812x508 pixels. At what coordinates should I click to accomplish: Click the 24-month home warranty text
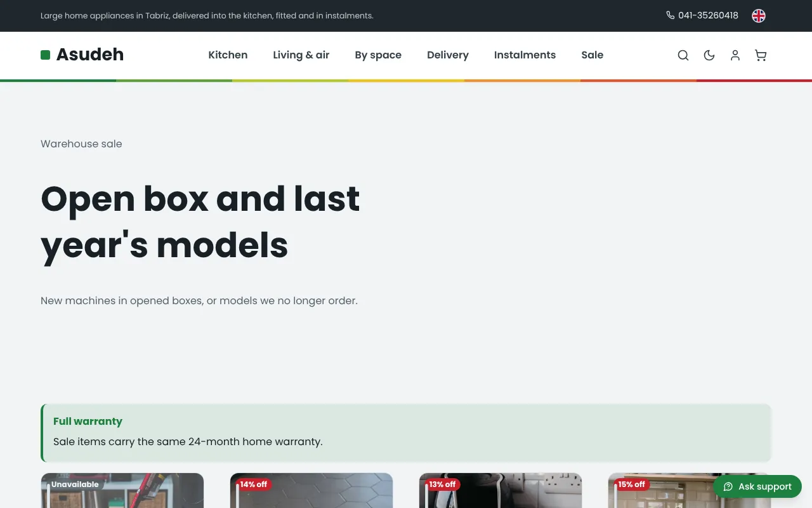coord(188,441)
